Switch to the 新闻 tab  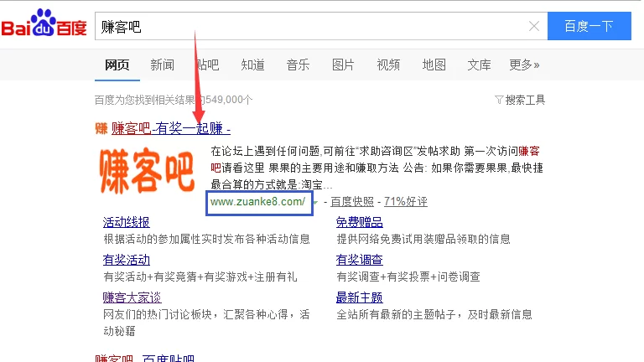163,65
